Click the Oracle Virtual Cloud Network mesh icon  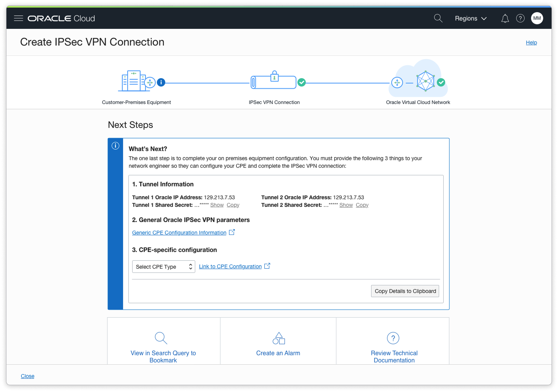pyautogui.click(x=425, y=81)
